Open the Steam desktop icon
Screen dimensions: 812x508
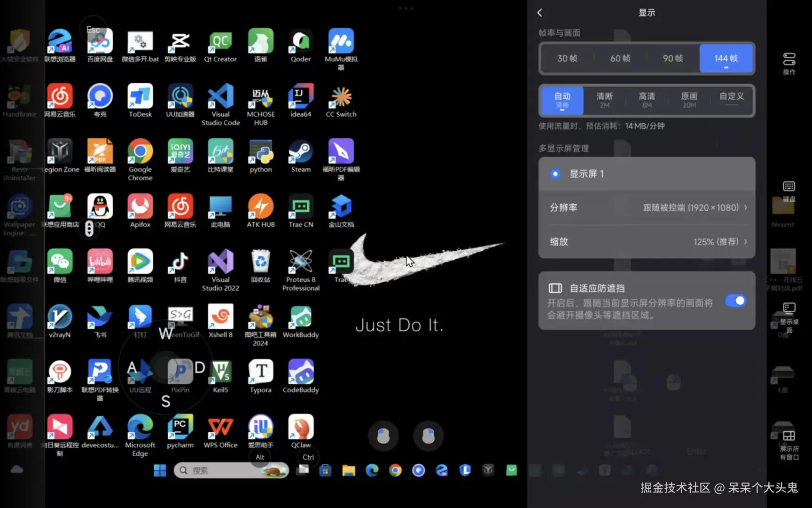(301, 156)
